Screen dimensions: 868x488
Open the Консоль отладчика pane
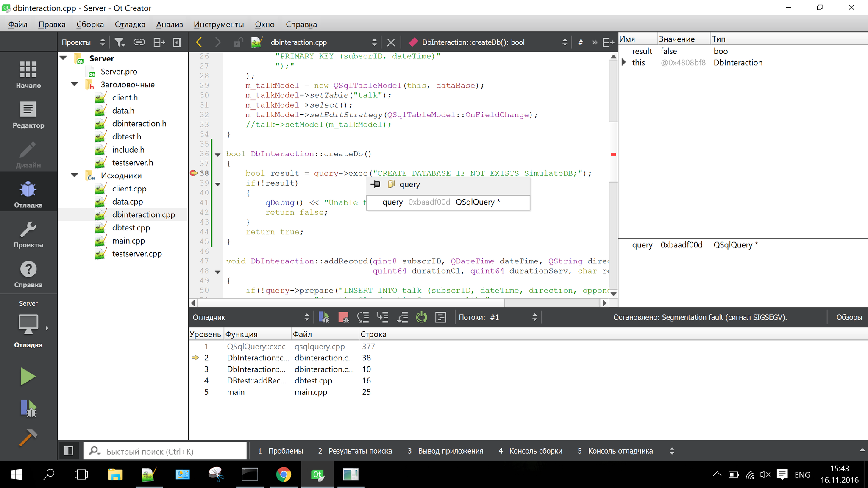pos(615,451)
